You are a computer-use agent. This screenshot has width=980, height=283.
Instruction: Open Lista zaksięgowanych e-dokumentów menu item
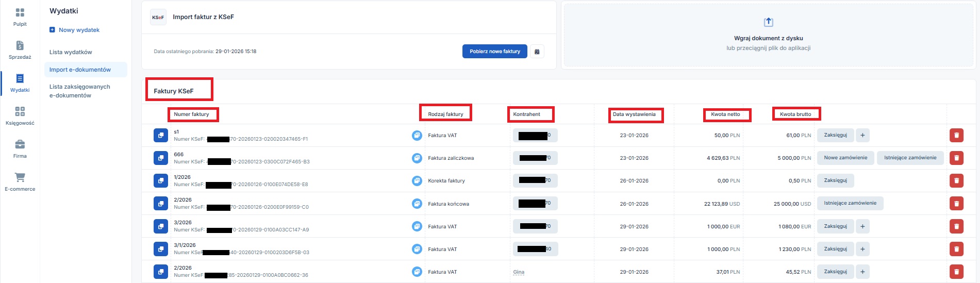pyautogui.click(x=79, y=91)
